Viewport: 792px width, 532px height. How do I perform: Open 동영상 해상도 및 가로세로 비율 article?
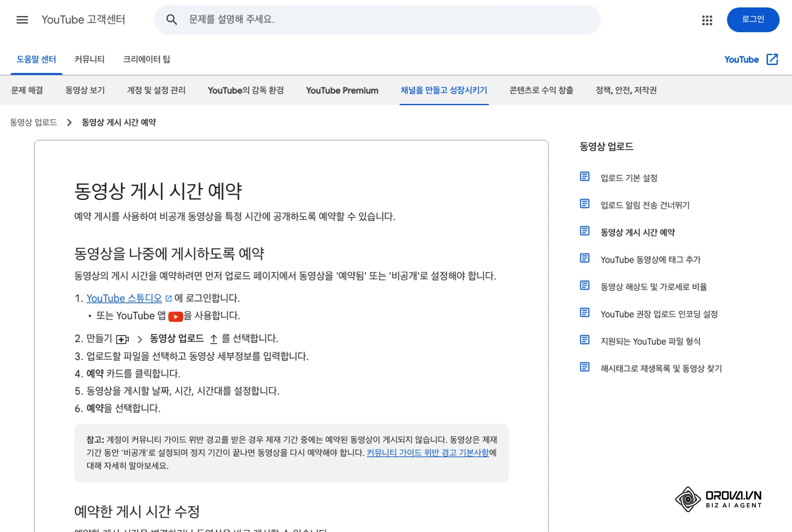653,287
